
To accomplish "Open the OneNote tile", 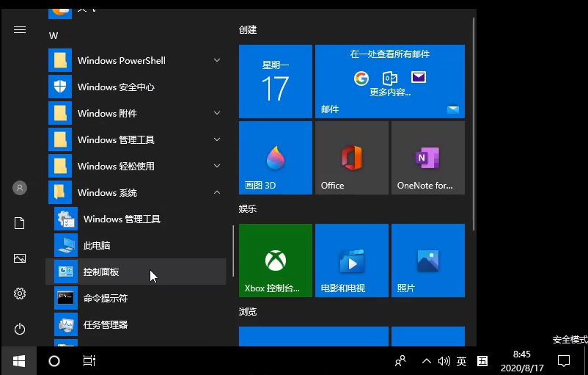I will (427, 158).
